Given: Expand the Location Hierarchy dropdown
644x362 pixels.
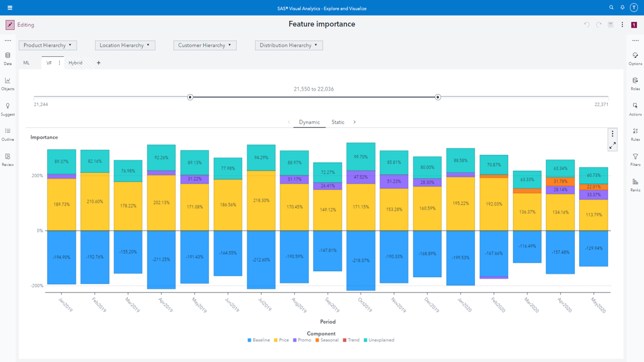Looking at the screenshot, I should pos(125,45).
